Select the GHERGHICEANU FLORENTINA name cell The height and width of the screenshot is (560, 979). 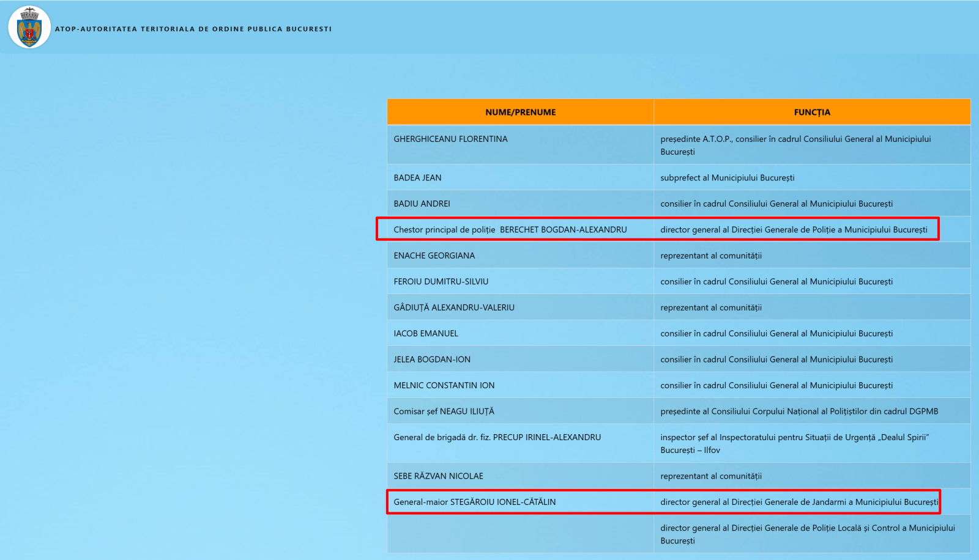point(450,139)
